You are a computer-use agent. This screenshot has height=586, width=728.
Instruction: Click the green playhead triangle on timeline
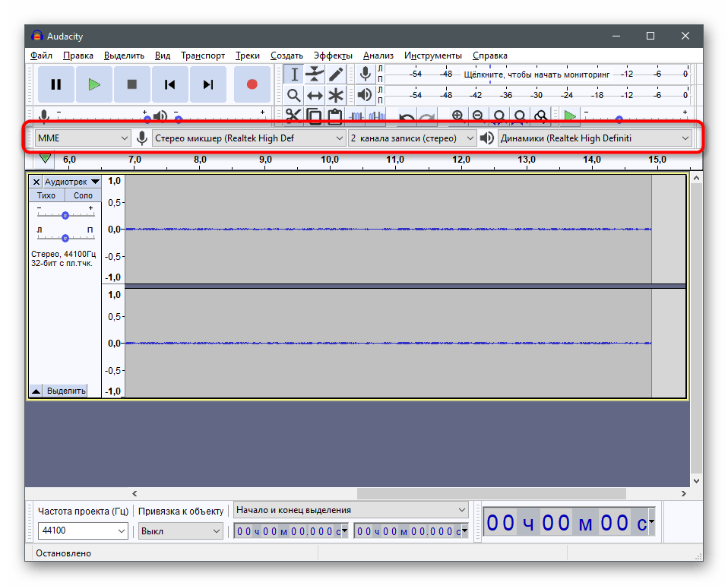pos(45,158)
